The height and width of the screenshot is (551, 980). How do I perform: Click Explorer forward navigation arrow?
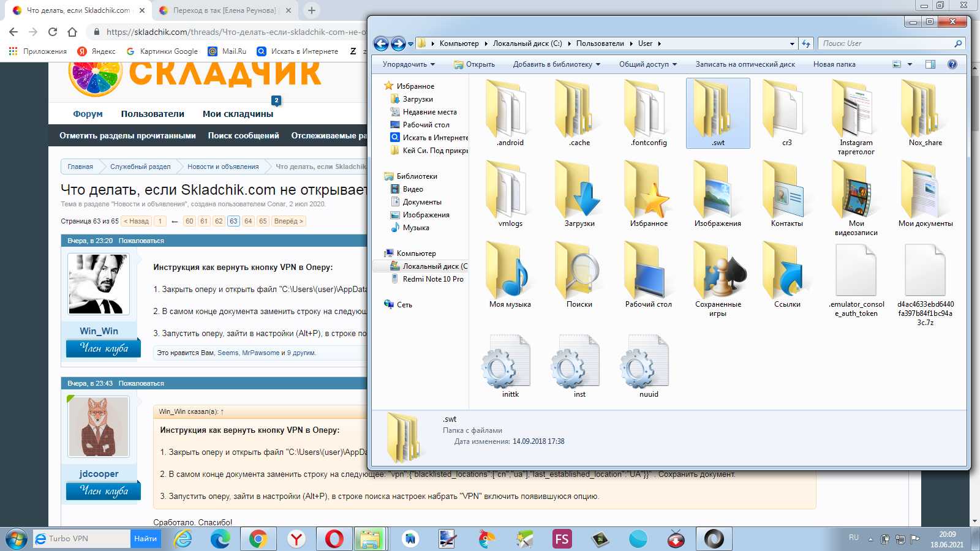coord(398,43)
